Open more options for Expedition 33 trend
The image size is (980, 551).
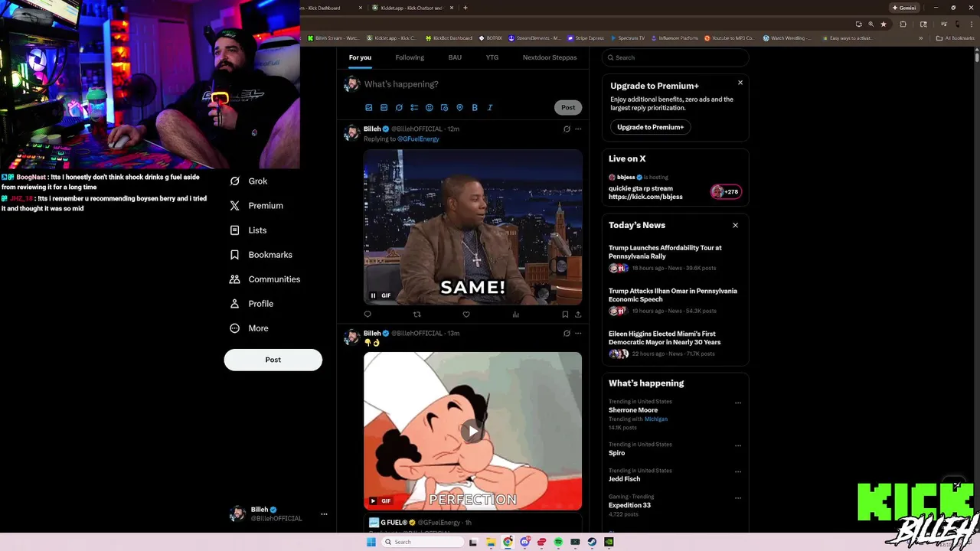(738, 497)
